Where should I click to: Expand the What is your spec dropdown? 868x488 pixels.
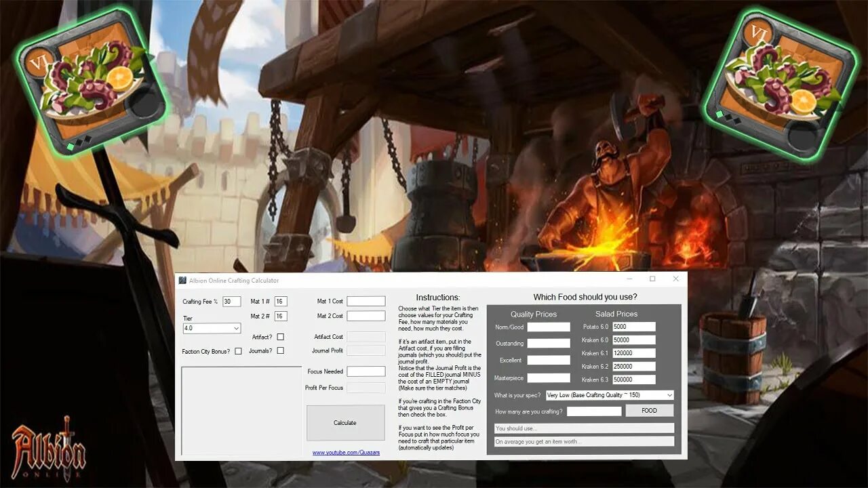click(610, 395)
